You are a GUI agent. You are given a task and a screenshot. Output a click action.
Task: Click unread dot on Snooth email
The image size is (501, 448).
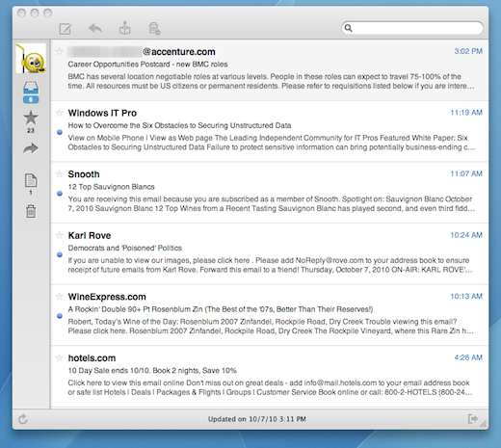pos(60,194)
